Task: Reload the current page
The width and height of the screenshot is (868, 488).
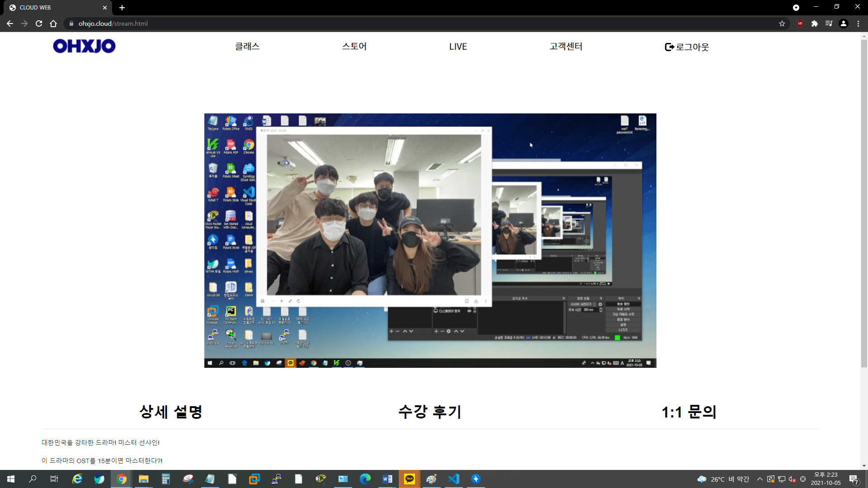Action: pos(39,23)
